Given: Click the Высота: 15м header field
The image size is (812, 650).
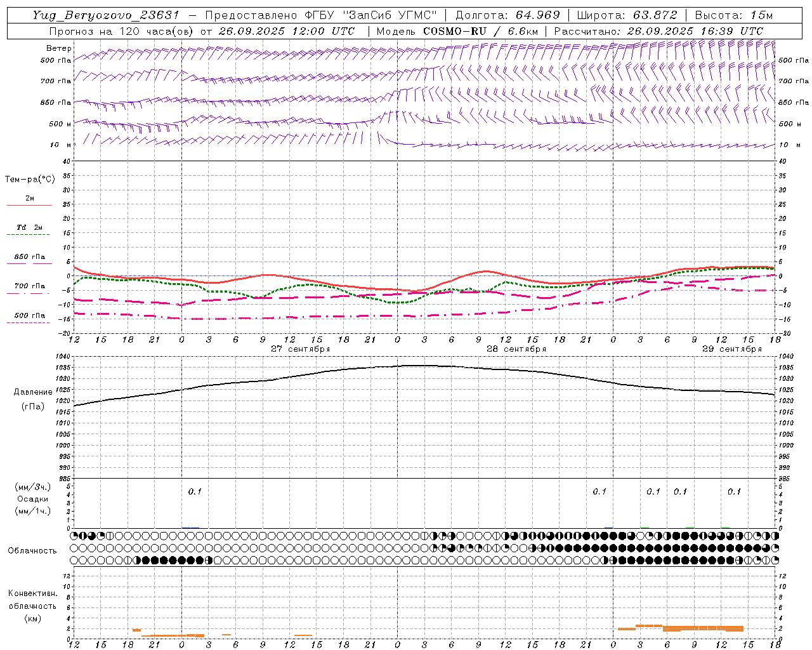Looking at the screenshot, I should (734, 15).
